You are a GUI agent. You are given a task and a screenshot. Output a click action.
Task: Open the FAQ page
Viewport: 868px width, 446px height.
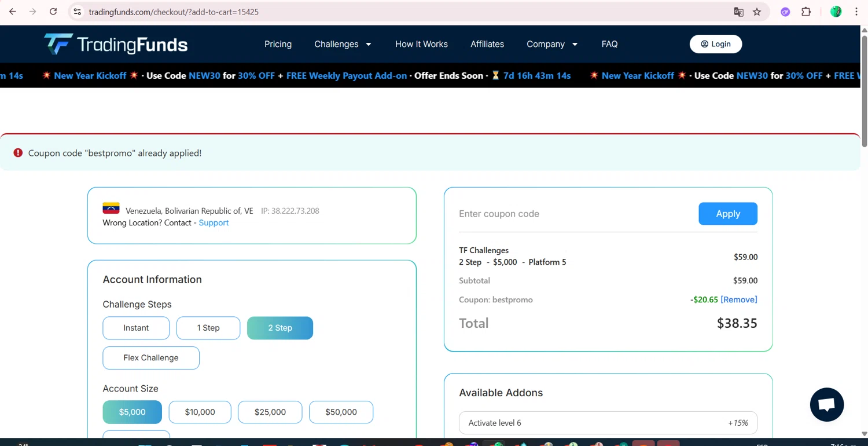tap(609, 44)
